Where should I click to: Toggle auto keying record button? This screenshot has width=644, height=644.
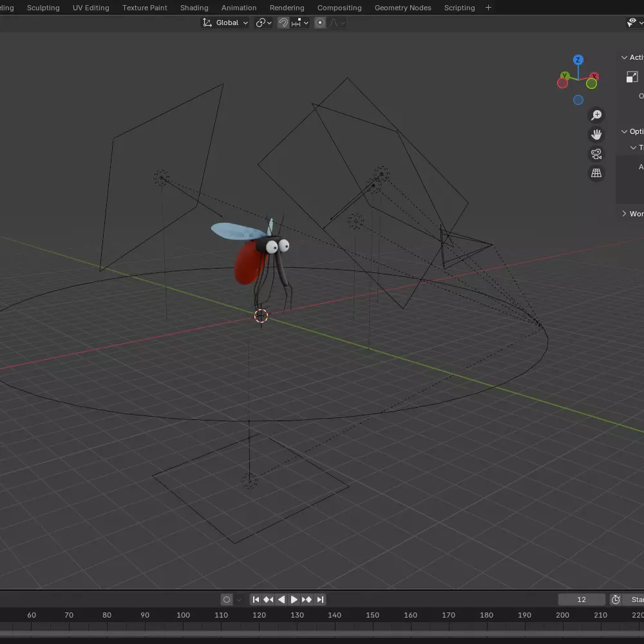point(226,600)
